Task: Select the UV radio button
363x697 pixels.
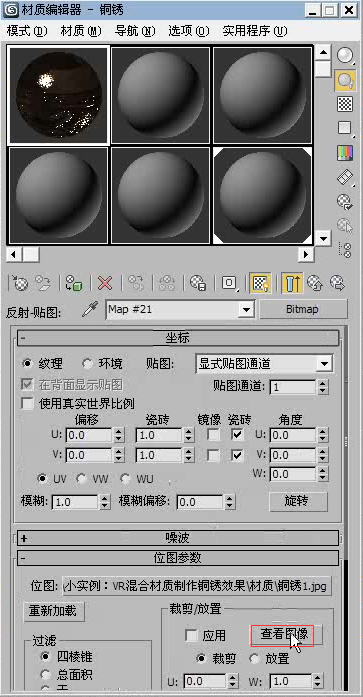Action: (x=43, y=479)
